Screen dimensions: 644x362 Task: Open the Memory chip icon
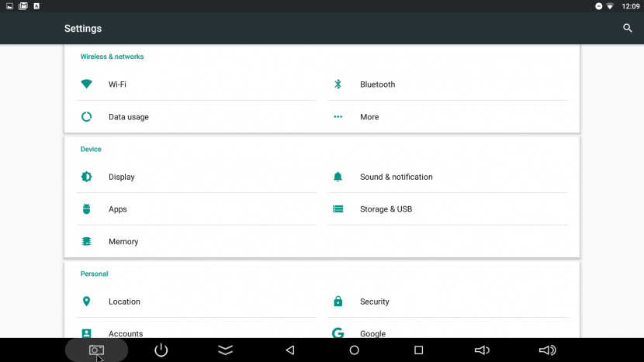pos(86,241)
